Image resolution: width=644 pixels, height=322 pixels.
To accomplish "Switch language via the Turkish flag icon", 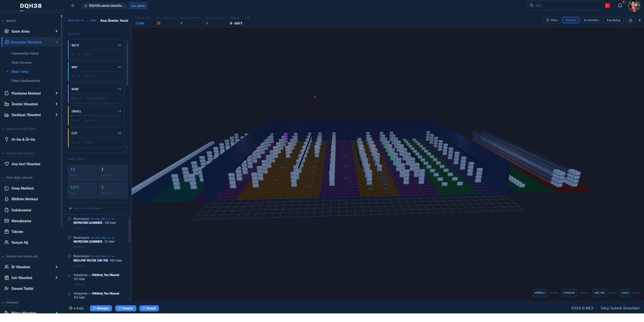I will 607,6.
